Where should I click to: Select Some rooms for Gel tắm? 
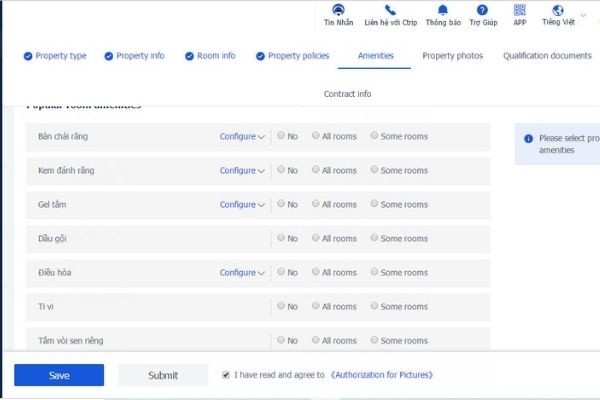[x=374, y=203]
